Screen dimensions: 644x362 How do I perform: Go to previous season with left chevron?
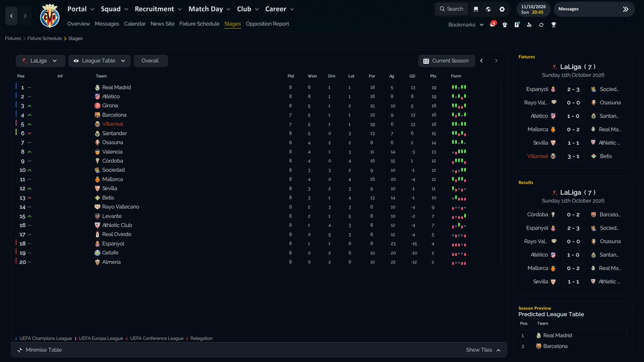click(481, 61)
